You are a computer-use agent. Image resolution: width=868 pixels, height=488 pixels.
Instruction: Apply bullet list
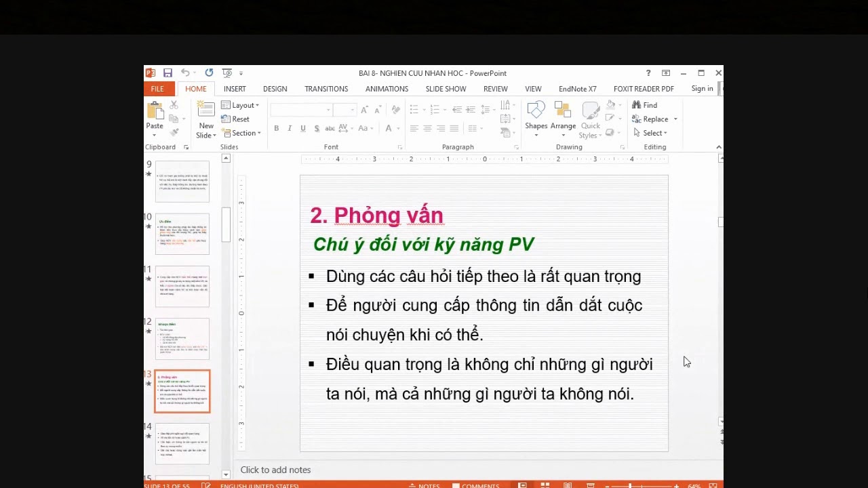416,110
